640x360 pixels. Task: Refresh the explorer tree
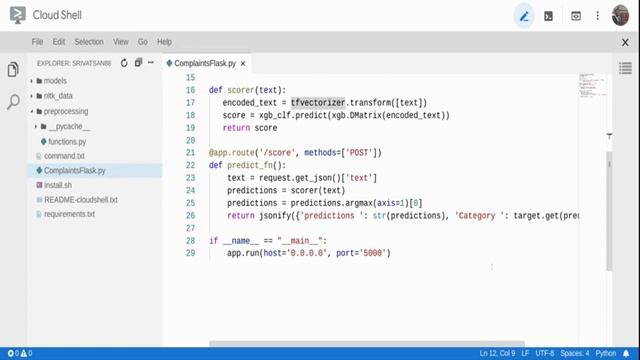[x=124, y=63]
